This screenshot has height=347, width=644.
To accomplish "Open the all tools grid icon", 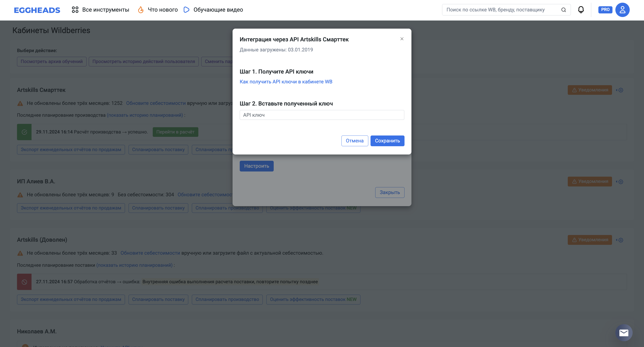I will (75, 10).
